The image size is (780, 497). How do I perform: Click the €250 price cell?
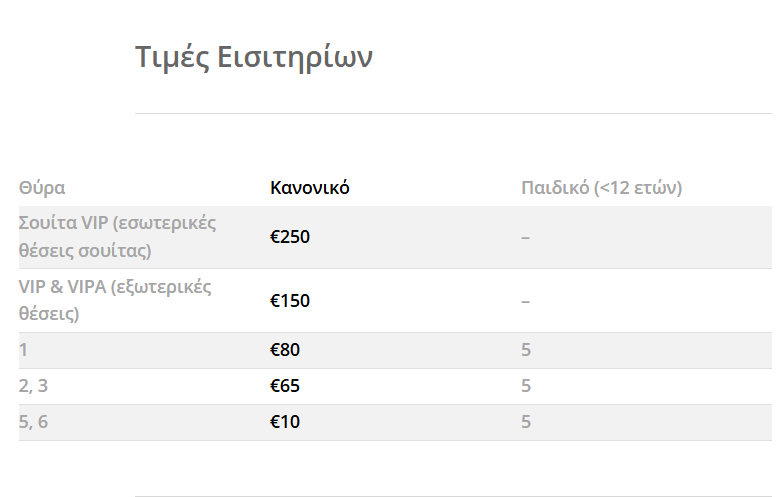coord(290,237)
